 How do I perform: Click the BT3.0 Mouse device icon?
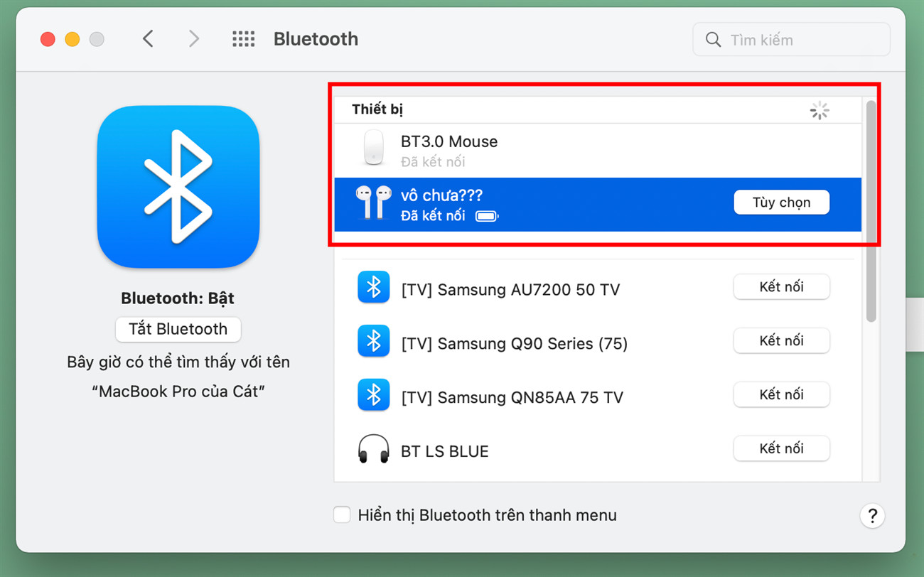[373, 148]
